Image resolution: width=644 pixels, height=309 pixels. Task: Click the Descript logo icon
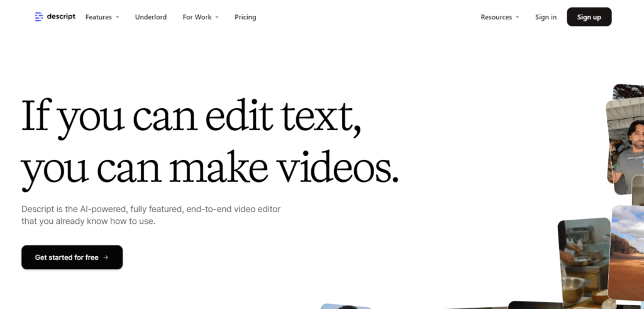[x=39, y=17]
